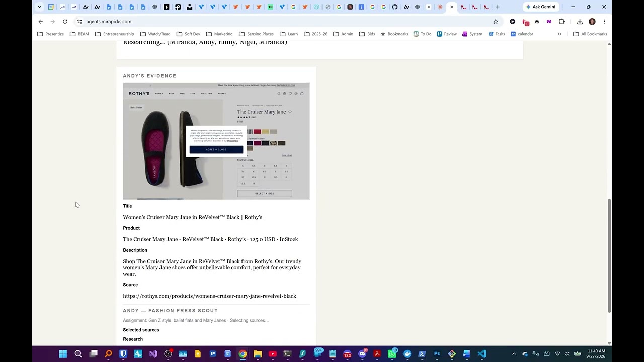Open VS Code from the taskbar
The height and width of the screenshot is (362, 644).
(481, 354)
